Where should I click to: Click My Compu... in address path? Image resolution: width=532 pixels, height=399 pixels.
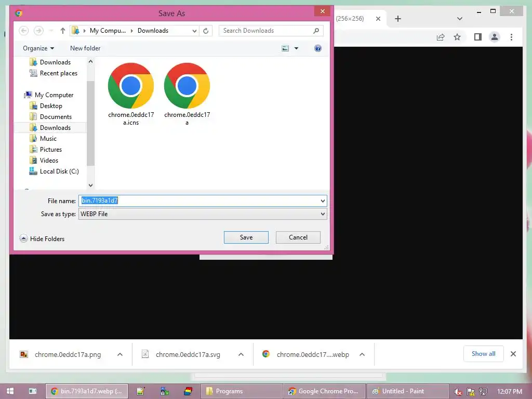[x=108, y=31]
